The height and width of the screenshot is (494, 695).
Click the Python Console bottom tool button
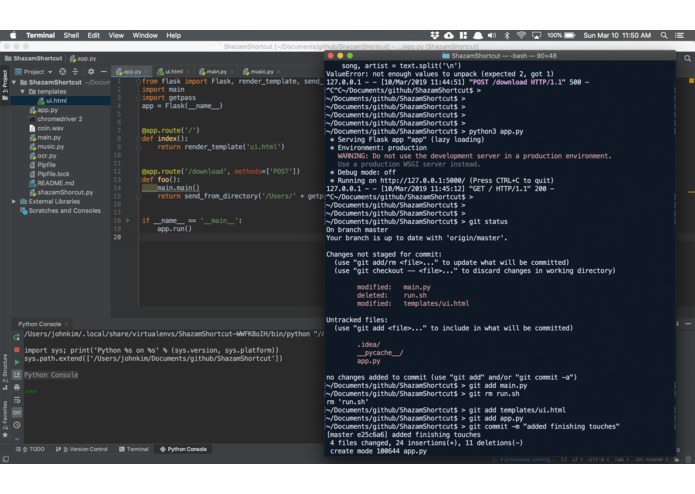(x=183, y=449)
